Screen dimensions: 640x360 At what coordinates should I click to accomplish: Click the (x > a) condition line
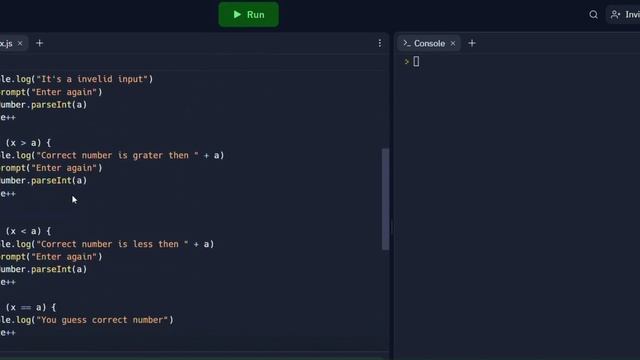[28, 143]
